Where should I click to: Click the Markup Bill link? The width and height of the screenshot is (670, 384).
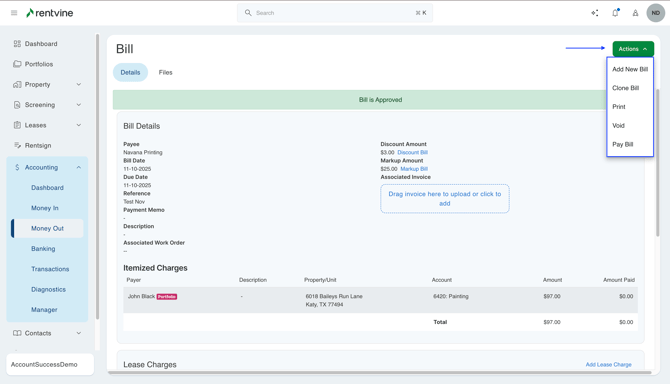tap(414, 169)
